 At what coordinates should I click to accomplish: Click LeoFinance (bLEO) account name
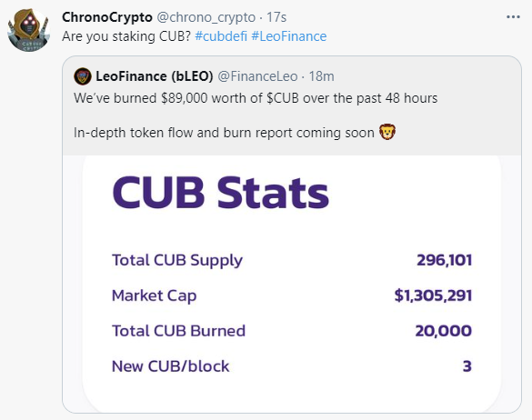pos(155,76)
